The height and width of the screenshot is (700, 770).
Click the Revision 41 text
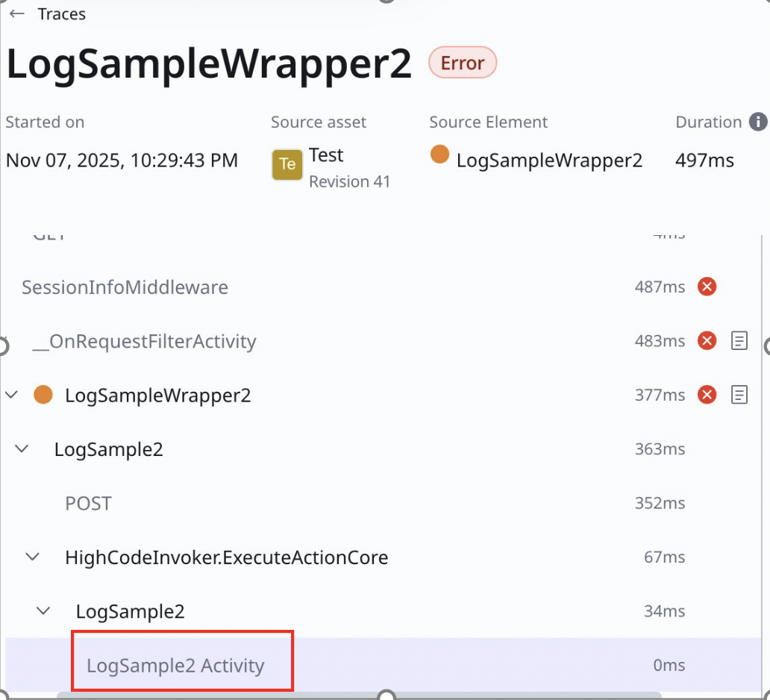[350, 182]
